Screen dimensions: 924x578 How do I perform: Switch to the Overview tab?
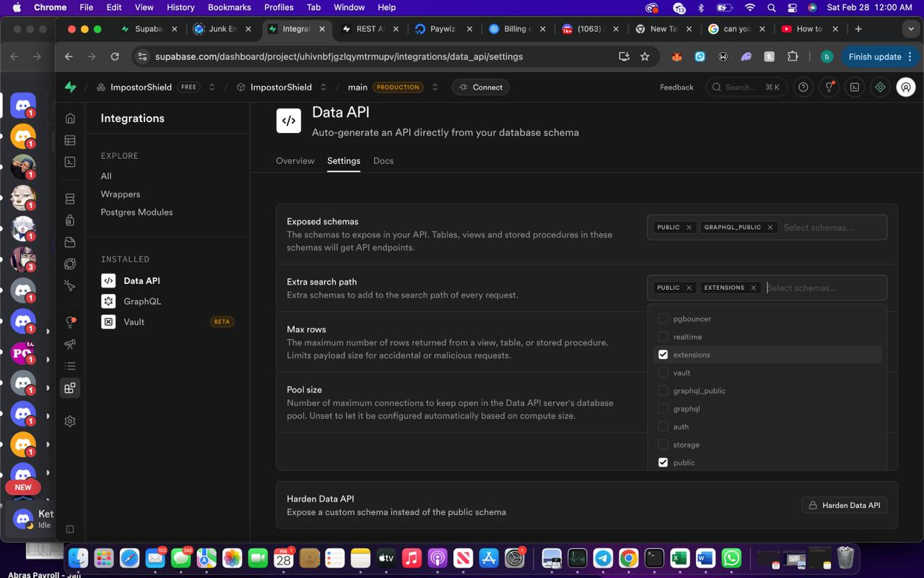coord(295,161)
